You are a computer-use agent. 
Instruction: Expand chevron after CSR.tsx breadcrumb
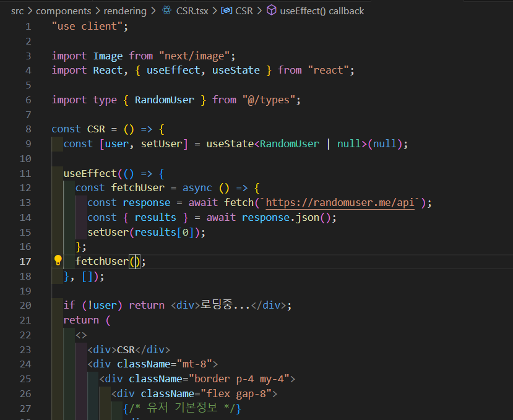coord(215,11)
